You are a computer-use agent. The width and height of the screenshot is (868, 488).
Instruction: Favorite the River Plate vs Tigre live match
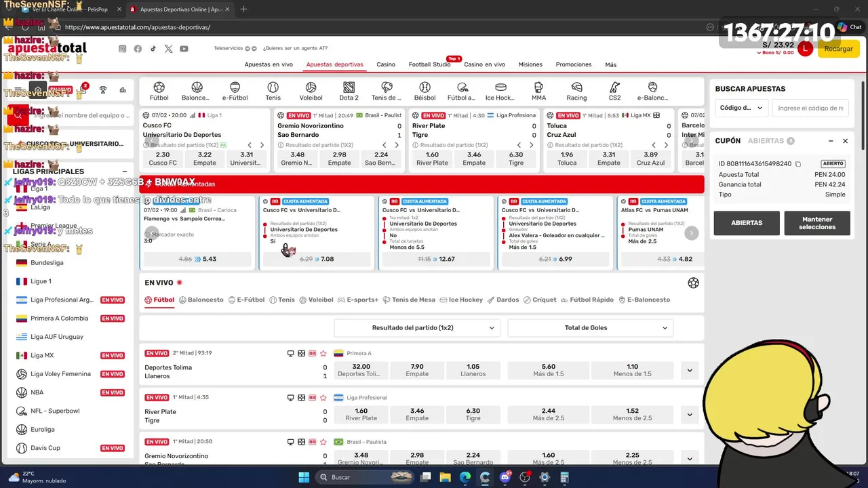click(323, 398)
